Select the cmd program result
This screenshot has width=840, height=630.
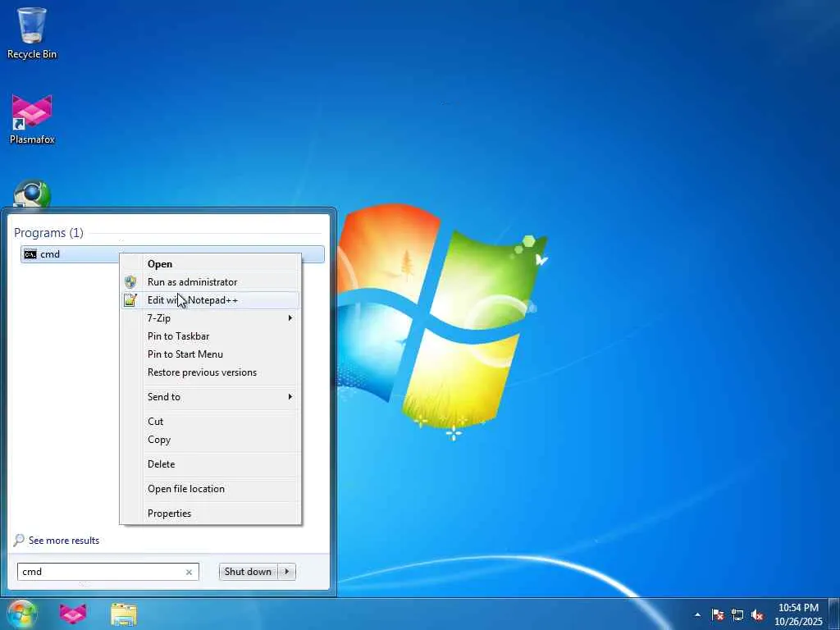(x=172, y=254)
